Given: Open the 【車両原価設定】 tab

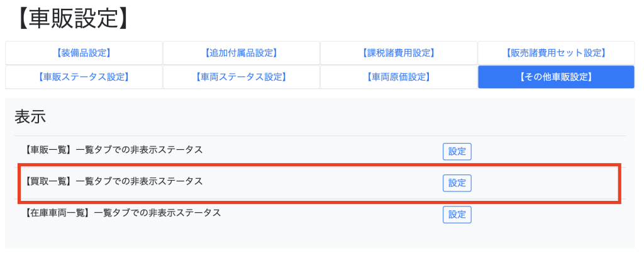Looking at the screenshot, I should click(398, 77).
